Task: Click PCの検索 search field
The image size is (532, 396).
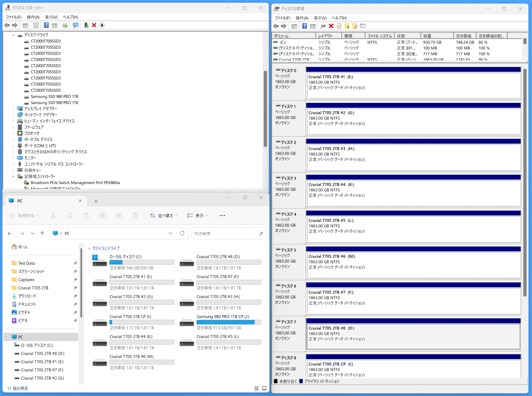Action: [x=229, y=234]
